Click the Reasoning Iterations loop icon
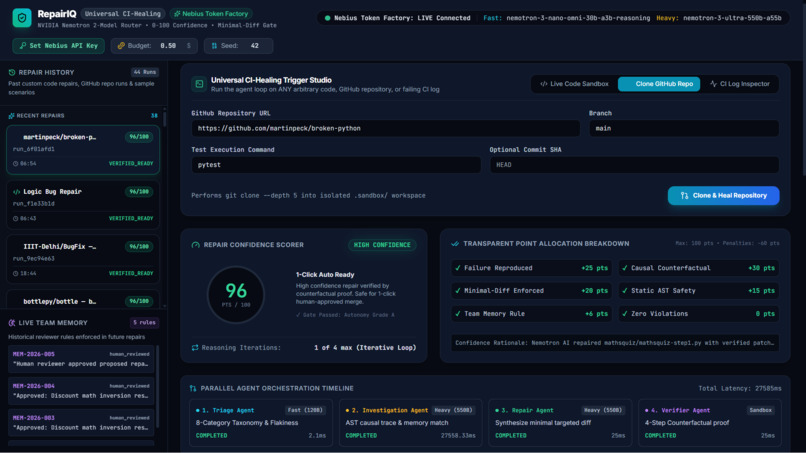The height and width of the screenshot is (453, 806). 195,348
